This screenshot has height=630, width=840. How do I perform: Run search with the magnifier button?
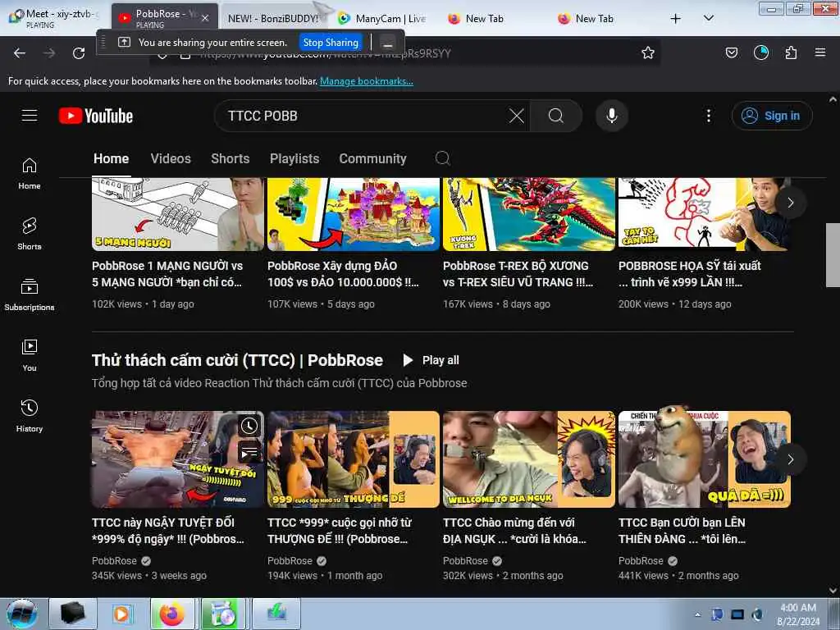click(556, 116)
